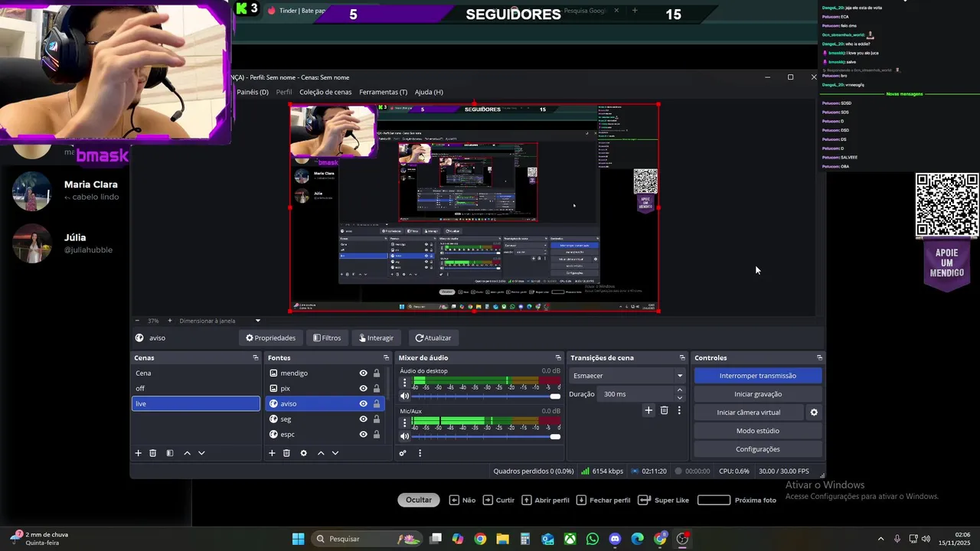The width and height of the screenshot is (980, 551).
Task: Add a new source in Fontes panel
Action: 272,453
